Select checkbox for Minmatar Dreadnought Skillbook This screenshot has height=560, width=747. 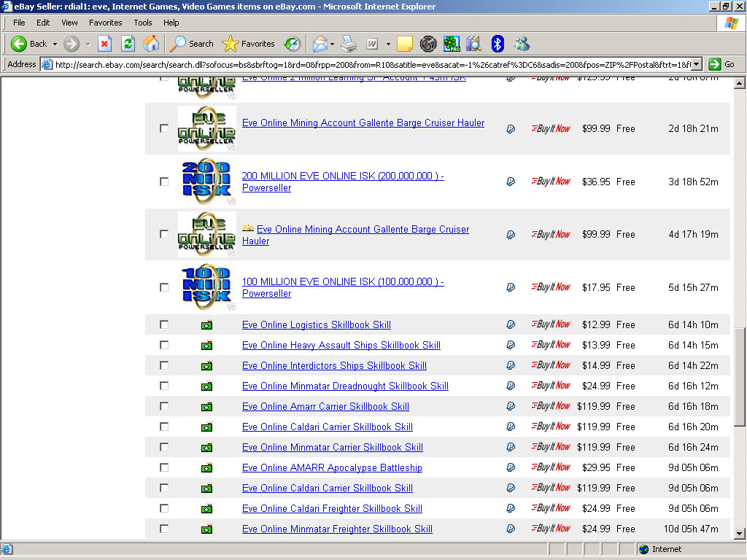click(x=164, y=386)
